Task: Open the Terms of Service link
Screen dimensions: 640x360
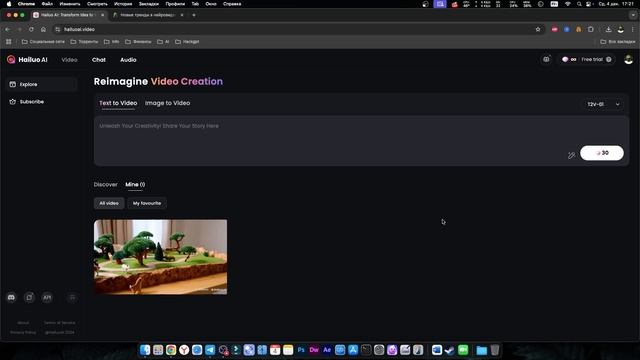Action: [x=59, y=323]
